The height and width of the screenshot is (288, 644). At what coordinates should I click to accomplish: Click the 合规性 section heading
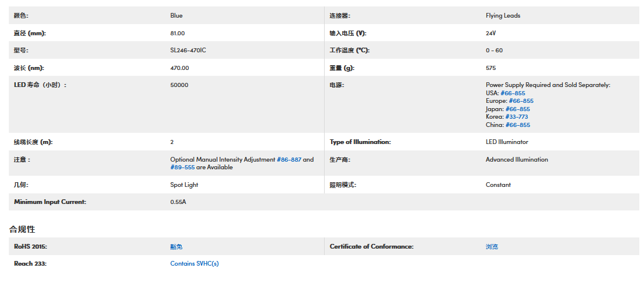[22, 229]
